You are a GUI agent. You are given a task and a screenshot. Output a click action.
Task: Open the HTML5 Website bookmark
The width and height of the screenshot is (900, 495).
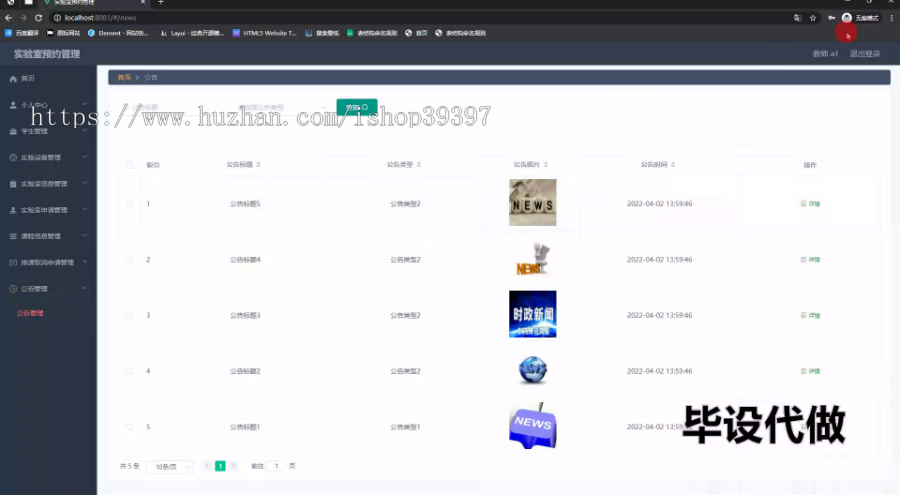[x=264, y=33]
